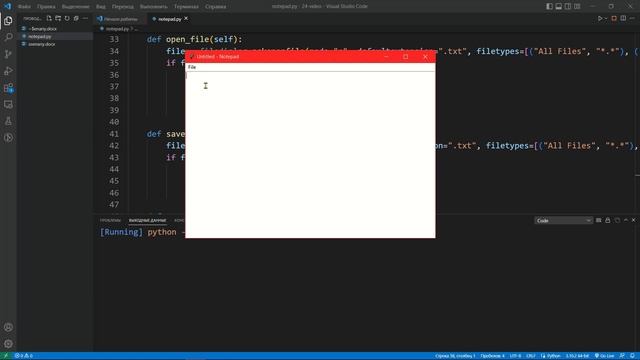Open the Accounts icon in activity bar

pos(8,327)
